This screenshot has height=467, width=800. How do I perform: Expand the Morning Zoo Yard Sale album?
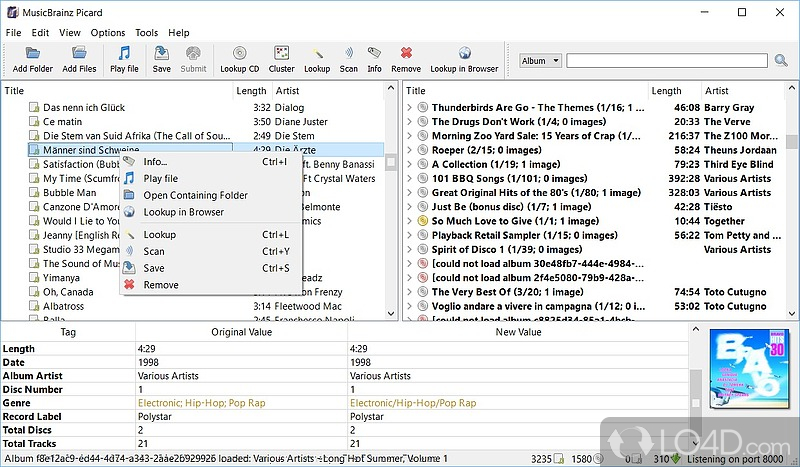[x=409, y=136]
